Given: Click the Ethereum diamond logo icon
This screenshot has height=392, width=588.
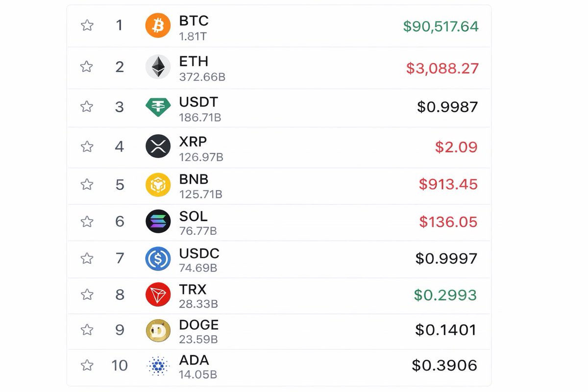Looking at the screenshot, I should click(158, 66).
